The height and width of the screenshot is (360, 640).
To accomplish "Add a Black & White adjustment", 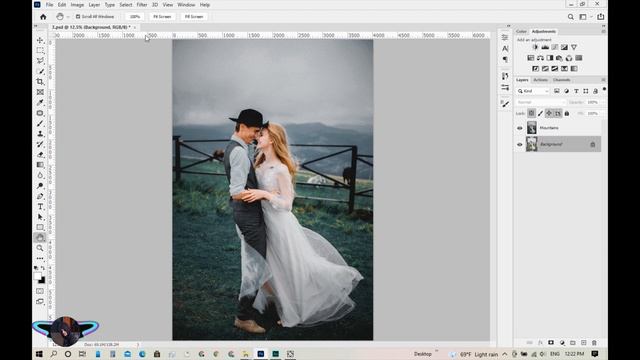I will click(550, 58).
